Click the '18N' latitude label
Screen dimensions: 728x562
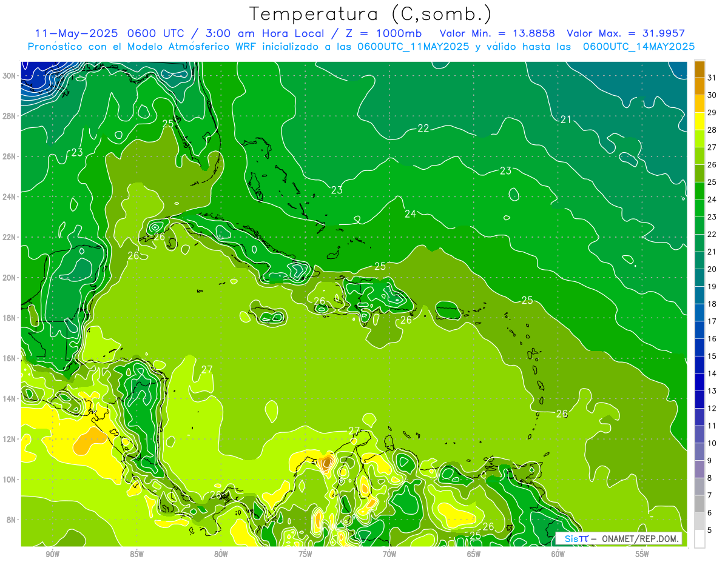(10, 318)
